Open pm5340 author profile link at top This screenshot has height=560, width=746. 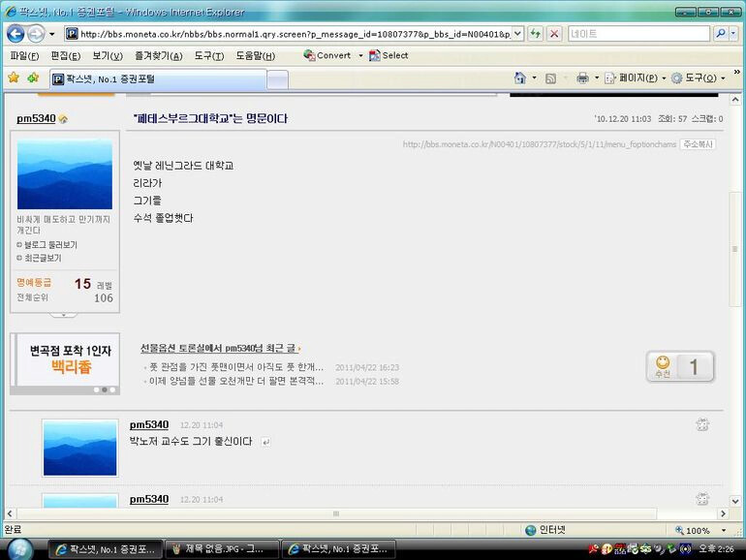pos(36,118)
